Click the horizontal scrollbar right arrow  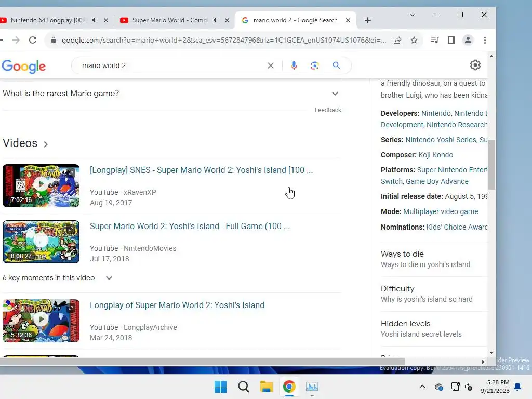coord(483,362)
